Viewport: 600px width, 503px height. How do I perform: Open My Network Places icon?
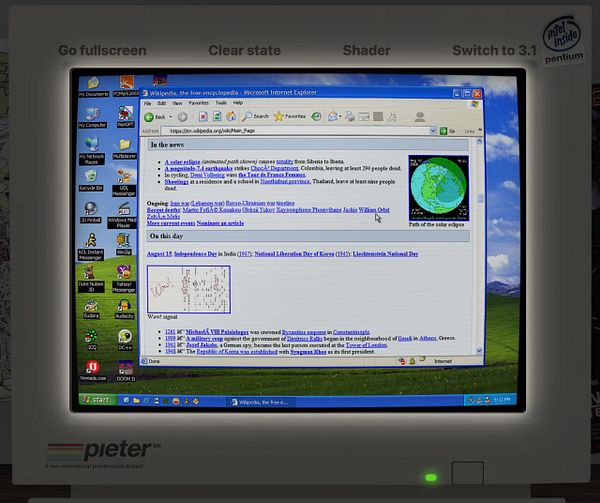[91, 151]
